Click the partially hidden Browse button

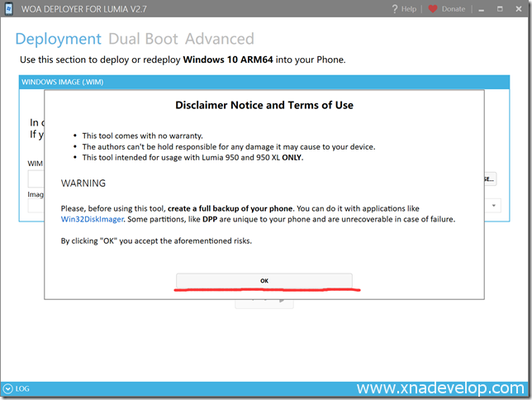point(489,178)
